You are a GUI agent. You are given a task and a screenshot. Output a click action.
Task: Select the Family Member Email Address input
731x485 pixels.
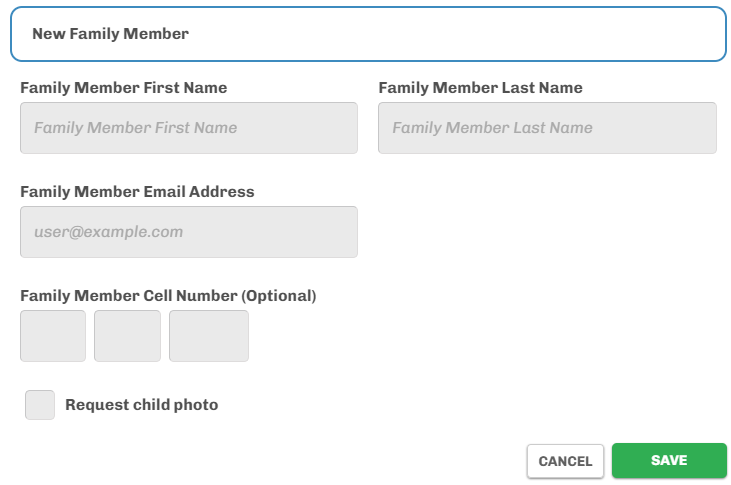[x=189, y=232]
